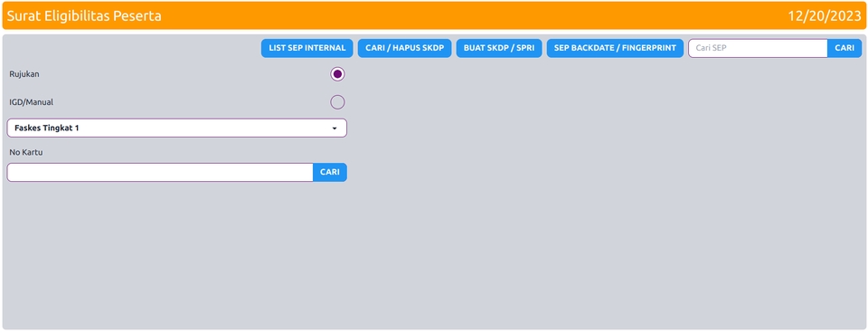Viewport: 868px width, 333px height.
Task: Click the 12/20/2023 date in header
Action: (x=825, y=16)
